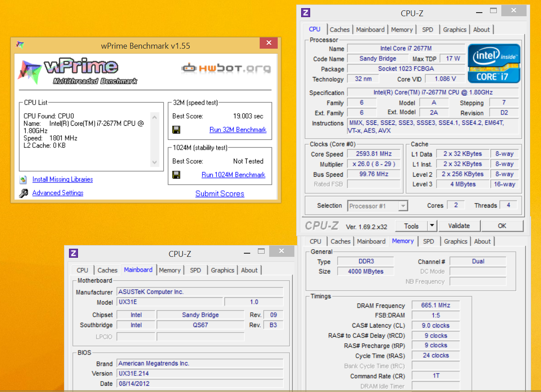Image resolution: width=541 pixels, height=392 pixels.
Task: Click the Core VID value 1.086 V
Action: point(445,79)
